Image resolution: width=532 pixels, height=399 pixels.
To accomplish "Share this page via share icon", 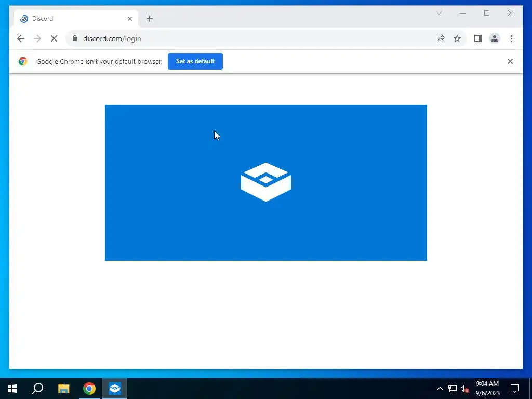I will point(441,38).
